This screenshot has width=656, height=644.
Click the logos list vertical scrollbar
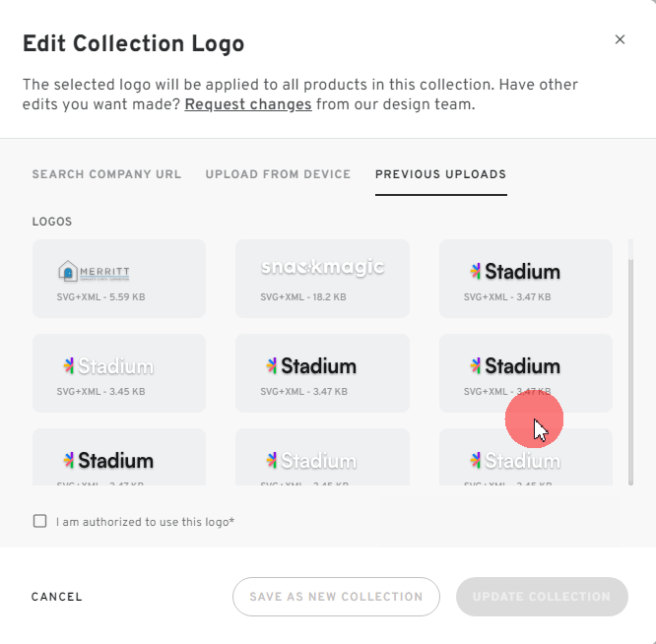pos(630,362)
